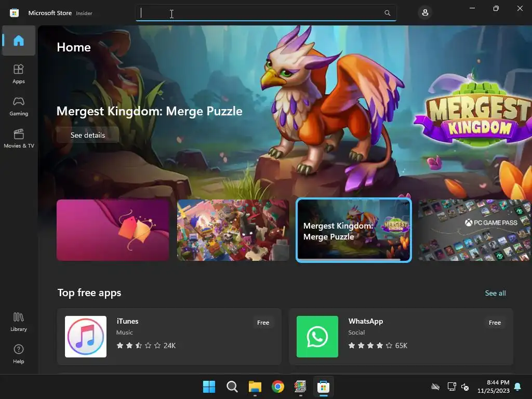The image size is (532, 399).
Task: Select the Minecraft characters banner thumbnail
Action: coord(233,230)
